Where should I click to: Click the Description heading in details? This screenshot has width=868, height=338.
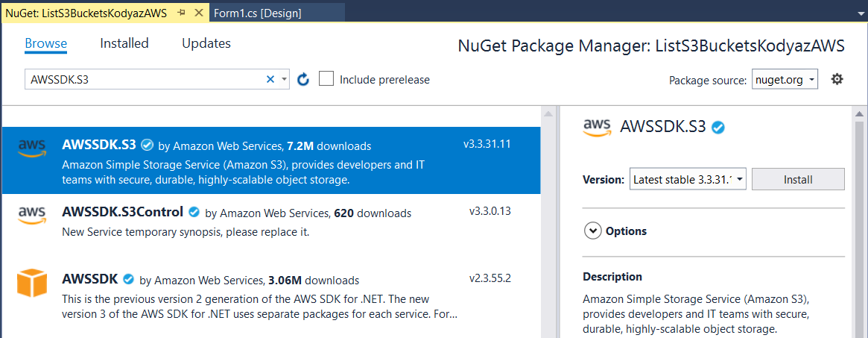612,277
